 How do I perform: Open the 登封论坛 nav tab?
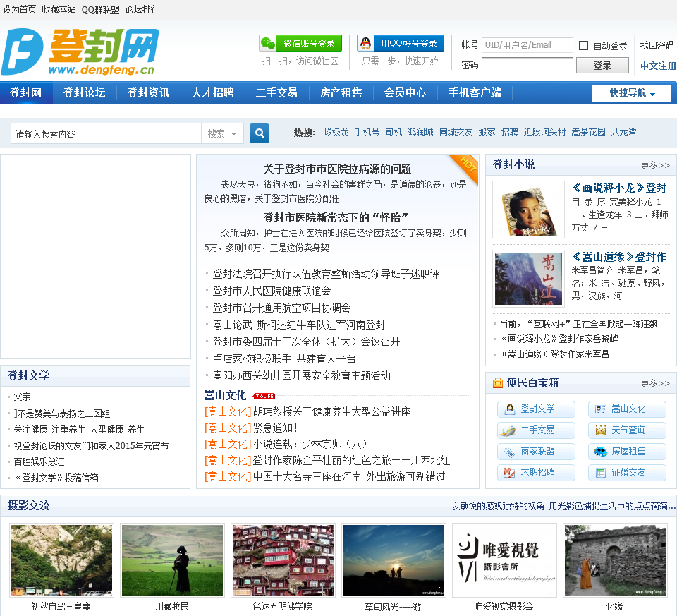[84, 93]
